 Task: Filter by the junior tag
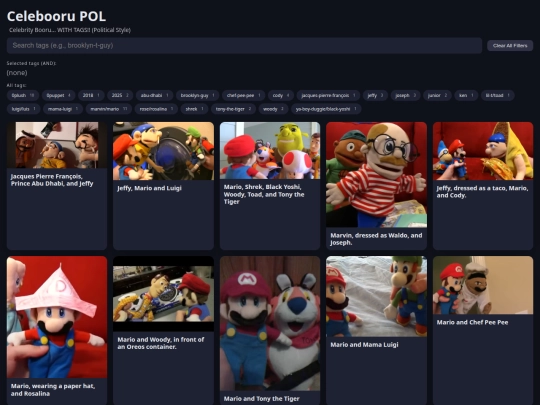coord(437,95)
